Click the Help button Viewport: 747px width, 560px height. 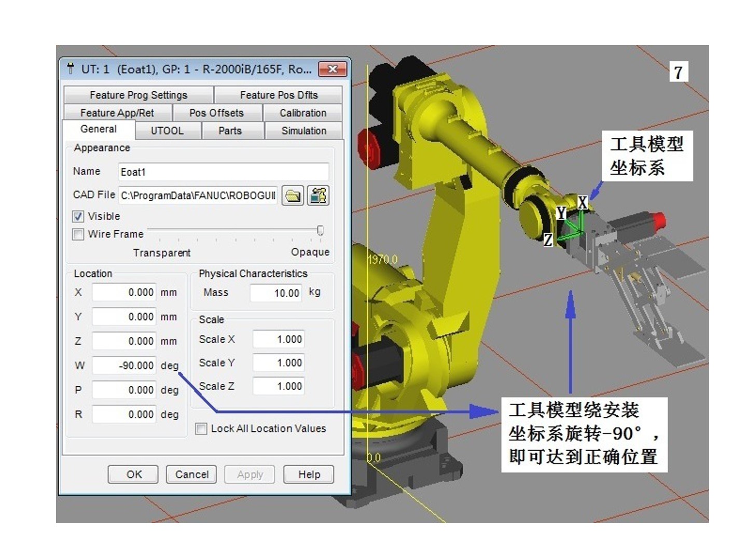309,474
